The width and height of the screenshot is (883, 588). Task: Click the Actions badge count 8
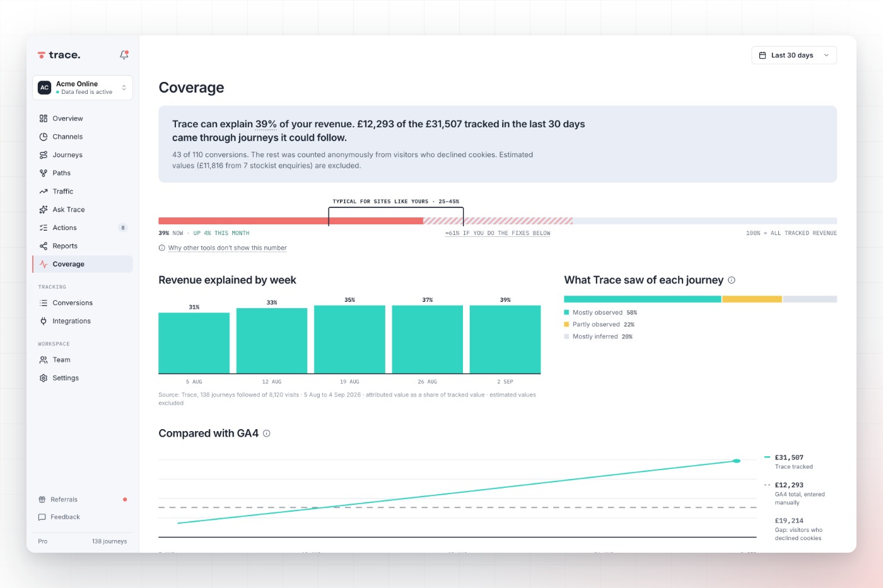pyautogui.click(x=123, y=228)
